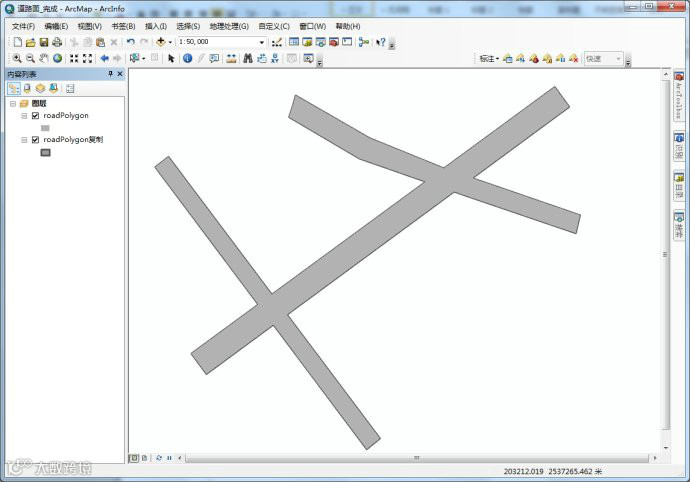Select the Zoom In tool
The width and height of the screenshot is (690, 482).
(x=17, y=58)
